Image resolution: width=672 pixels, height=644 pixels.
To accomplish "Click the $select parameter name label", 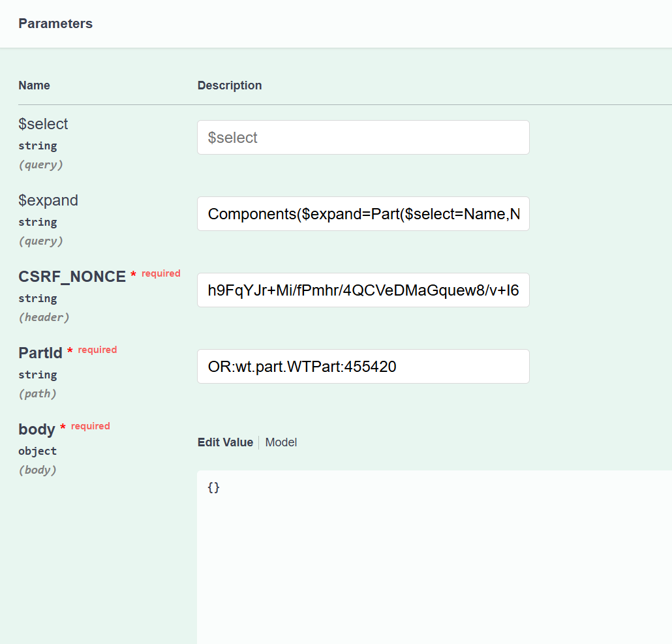I will click(43, 123).
